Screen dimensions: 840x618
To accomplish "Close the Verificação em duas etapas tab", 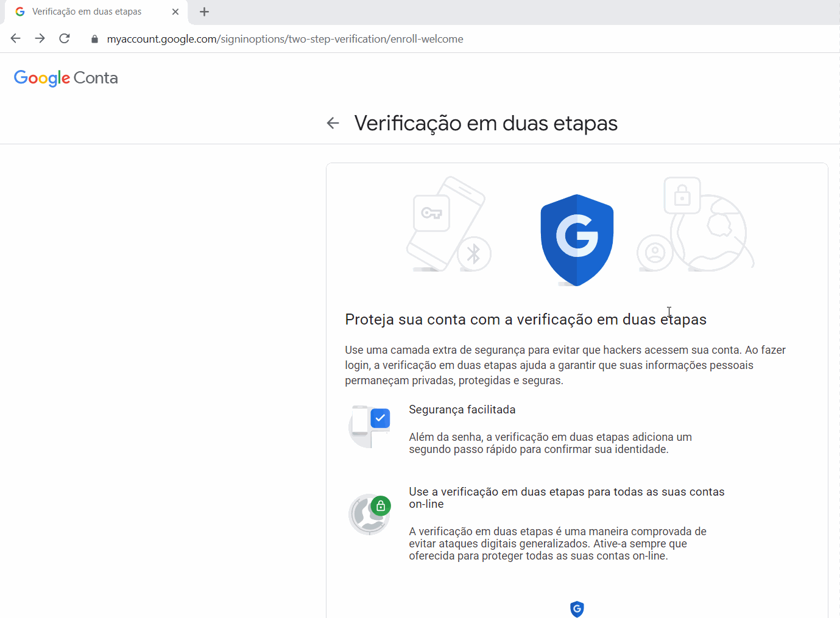I will point(175,12).
